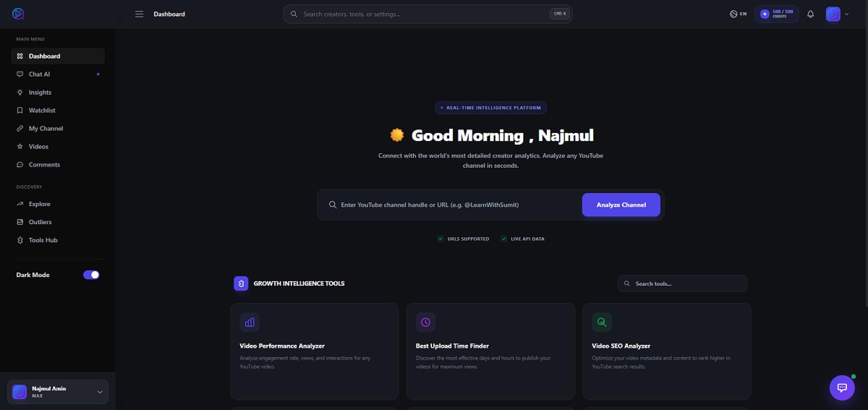This screenshot has width=868, height=410.
Task: Click the magnifier icon in top search bar
Action: pos(294,14)
